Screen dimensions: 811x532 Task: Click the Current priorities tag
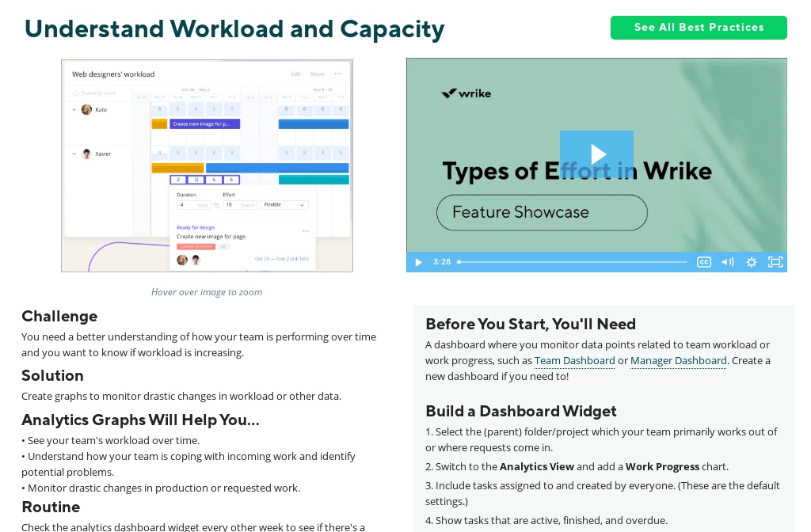[195, 247]
